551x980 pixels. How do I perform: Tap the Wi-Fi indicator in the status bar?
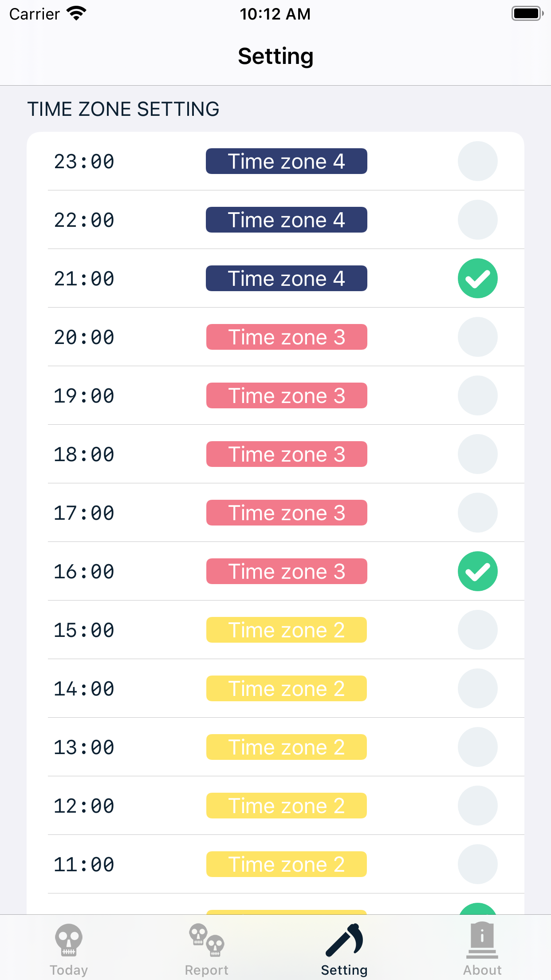point(76,13)
